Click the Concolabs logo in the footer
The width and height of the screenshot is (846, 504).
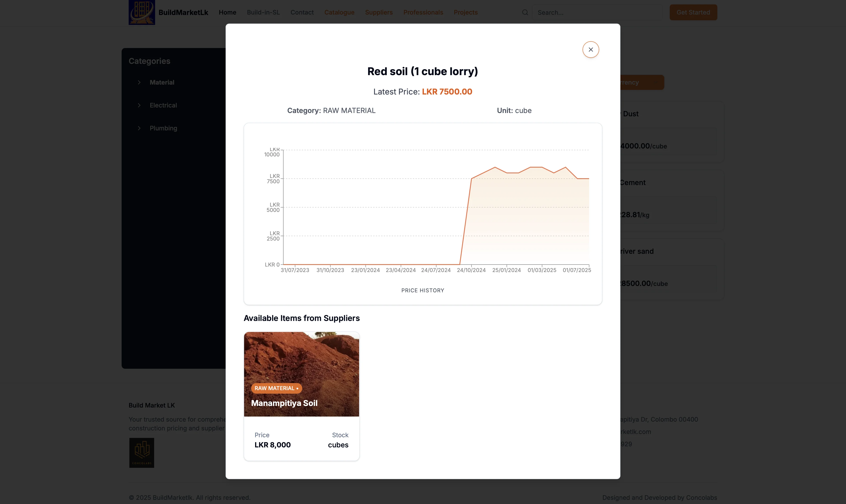point(142,453)
